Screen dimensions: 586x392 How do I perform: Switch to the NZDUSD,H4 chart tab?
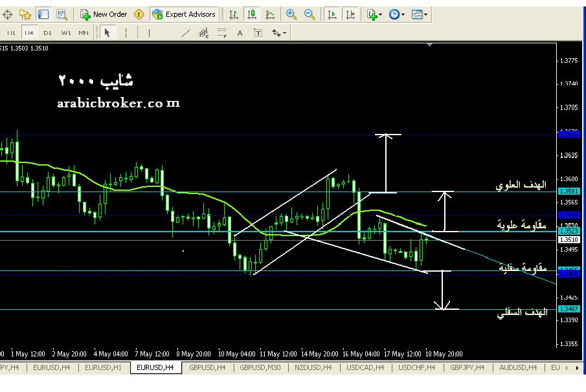[x=313, y=367]
